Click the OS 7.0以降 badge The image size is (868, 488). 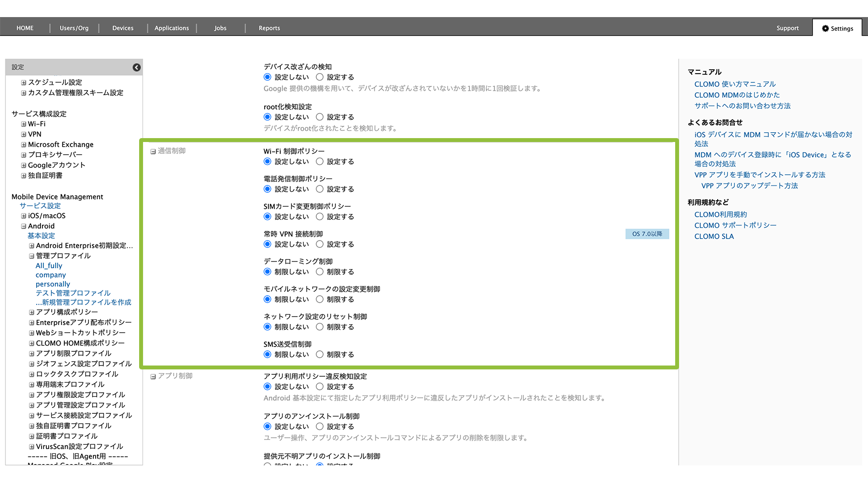[647, 234]
